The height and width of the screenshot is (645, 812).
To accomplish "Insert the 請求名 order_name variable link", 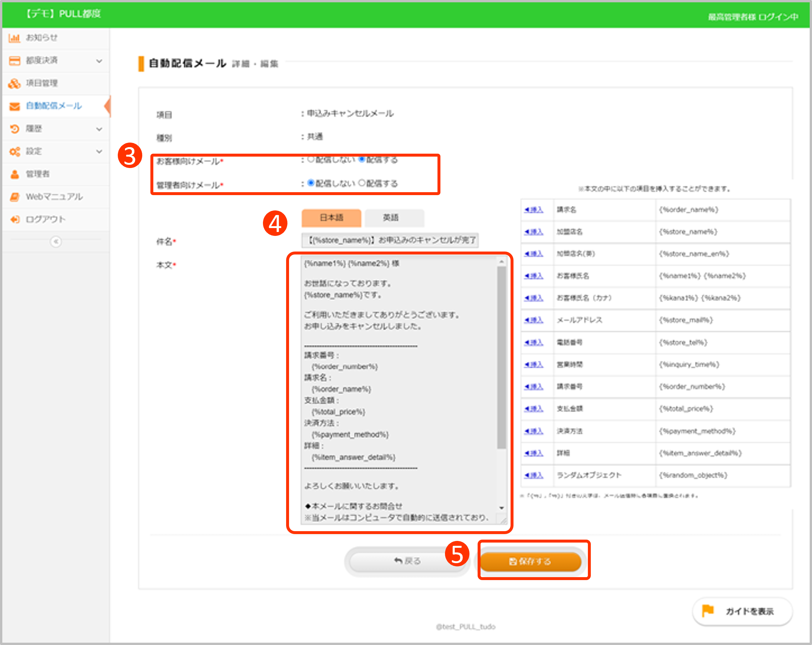I will click(534, 210).
